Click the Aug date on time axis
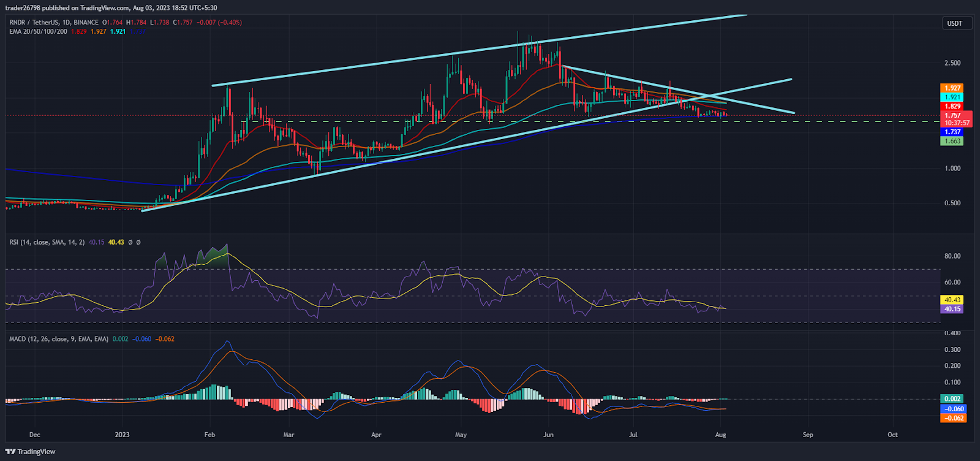980x461 pixels. pyautogui.click(x=720, y=435)
